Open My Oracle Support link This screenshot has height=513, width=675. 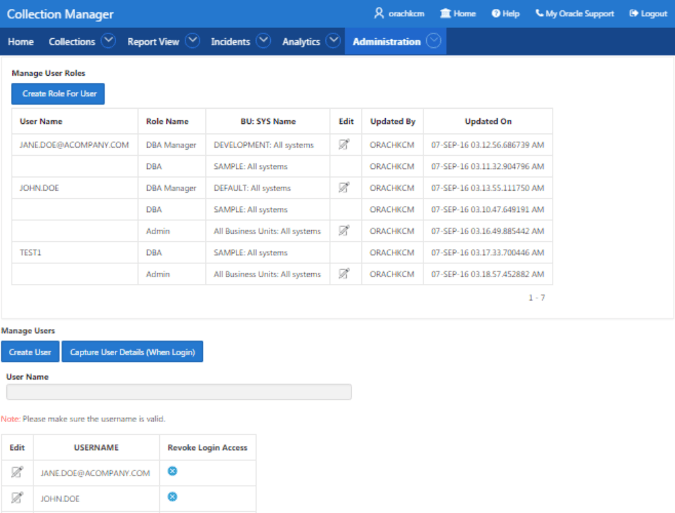click(575, 13)
